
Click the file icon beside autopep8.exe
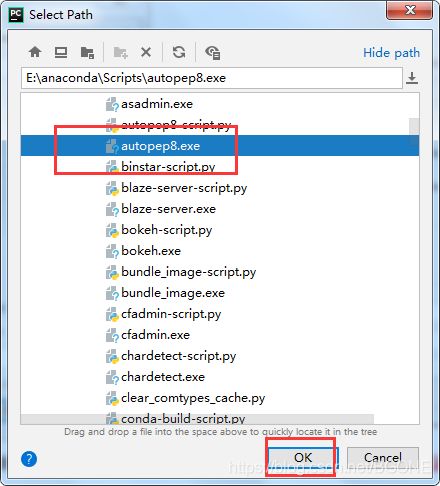[x=112, y=146]
